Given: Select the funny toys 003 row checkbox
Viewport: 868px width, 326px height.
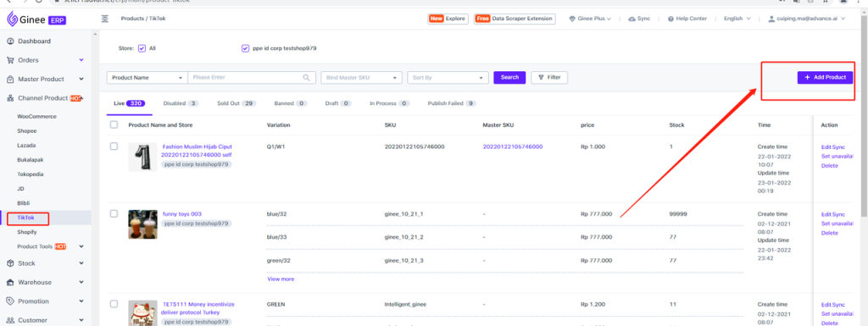Looking at the screenshot, I should tap(114, 214).
